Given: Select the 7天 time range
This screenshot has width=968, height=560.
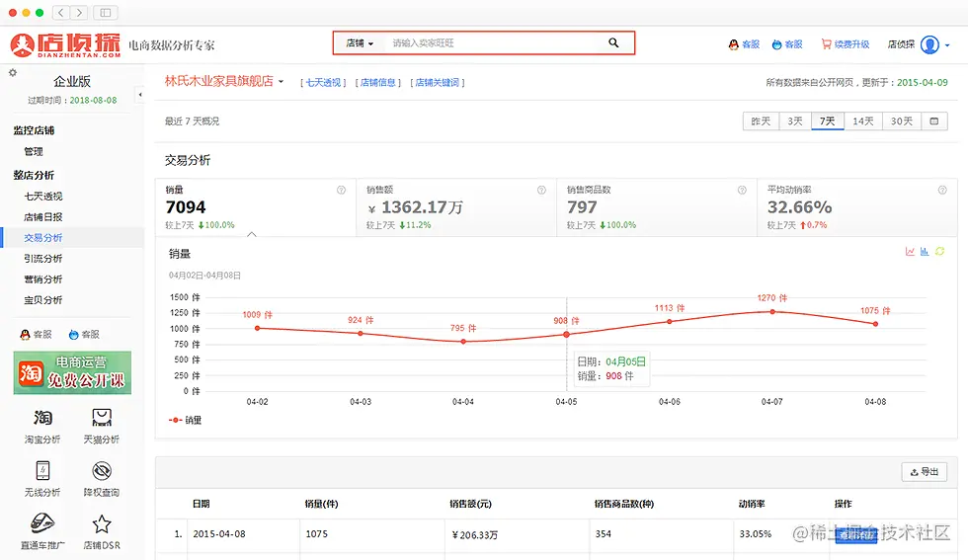Looking at the screenshot, I should (x=828, y=121).
